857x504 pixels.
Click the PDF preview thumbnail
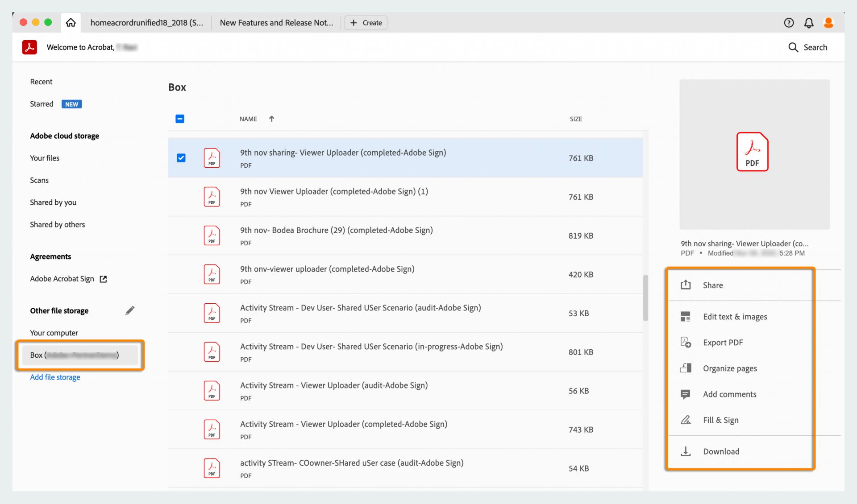coord(754,154)
